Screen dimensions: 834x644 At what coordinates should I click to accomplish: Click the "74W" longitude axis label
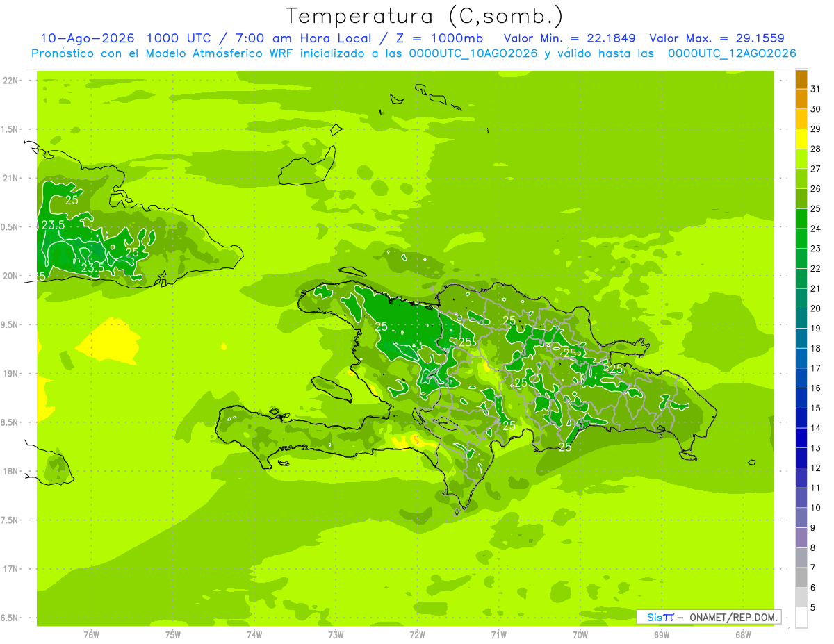254,635
